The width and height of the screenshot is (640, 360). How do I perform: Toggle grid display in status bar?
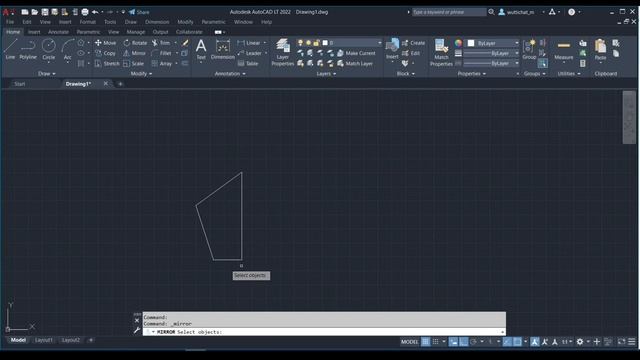[x=425, y=342]
